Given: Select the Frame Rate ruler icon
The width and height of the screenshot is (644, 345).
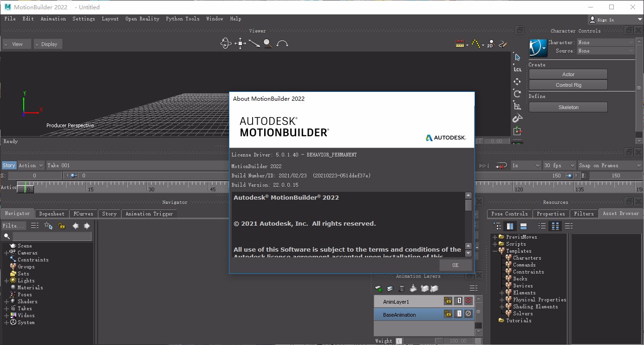Looking at the screenshot, I should click(461, 43).
